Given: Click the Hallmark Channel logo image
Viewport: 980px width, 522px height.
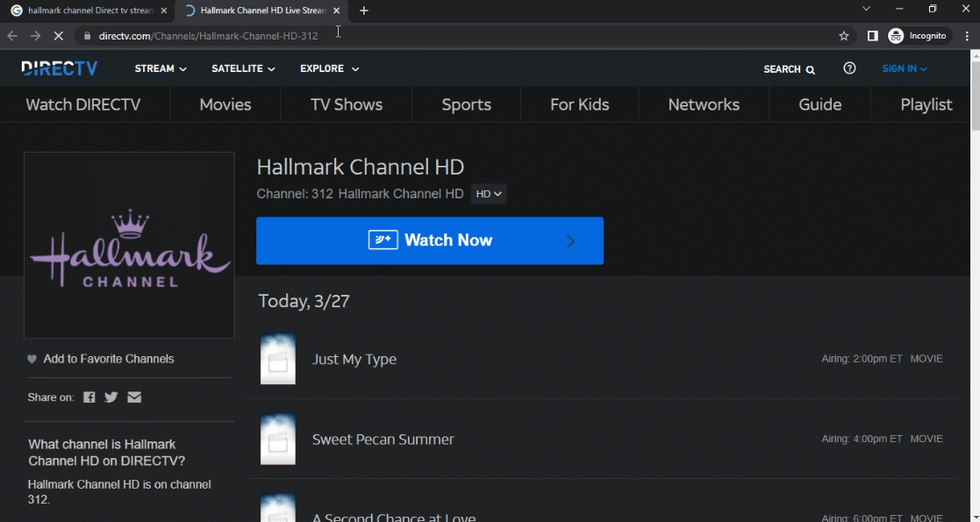Looking at the screenshot, I should (x=129, y=245).
